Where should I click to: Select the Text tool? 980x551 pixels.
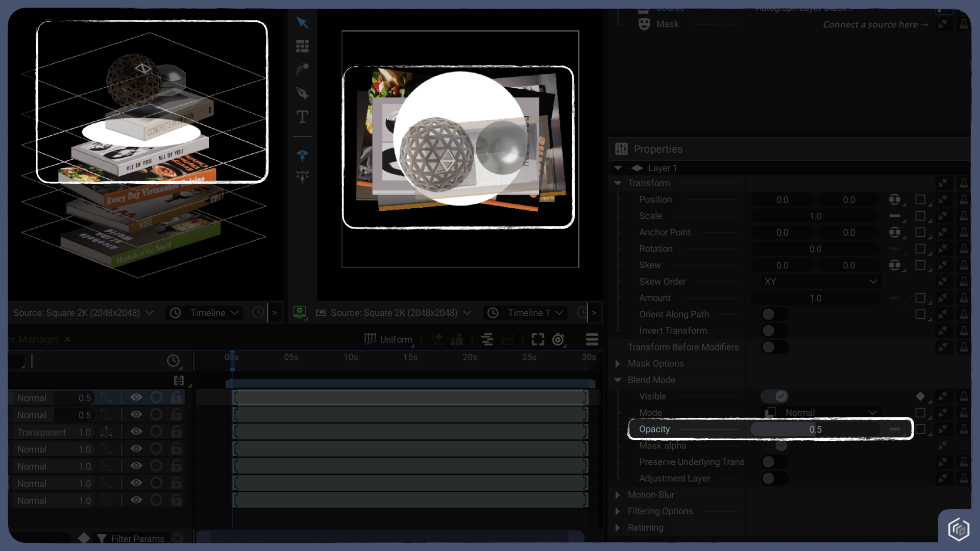tap(302, 117)
